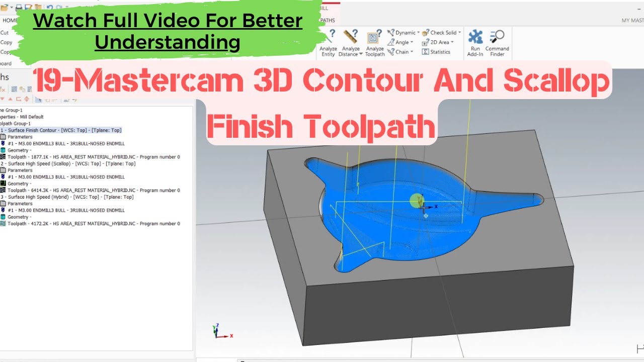Choose the Chain analyze icon
Viewport: 644px width, 362px height.
pos(391,52)
